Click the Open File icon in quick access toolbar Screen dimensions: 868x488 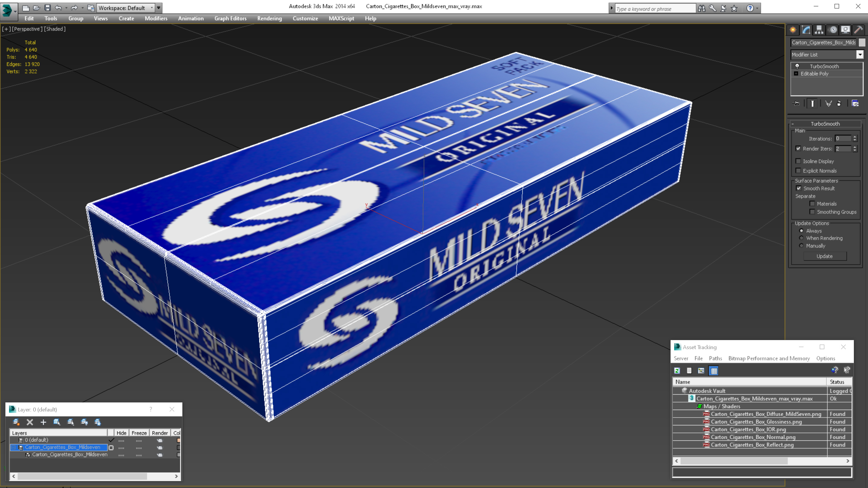pos(36,8)
